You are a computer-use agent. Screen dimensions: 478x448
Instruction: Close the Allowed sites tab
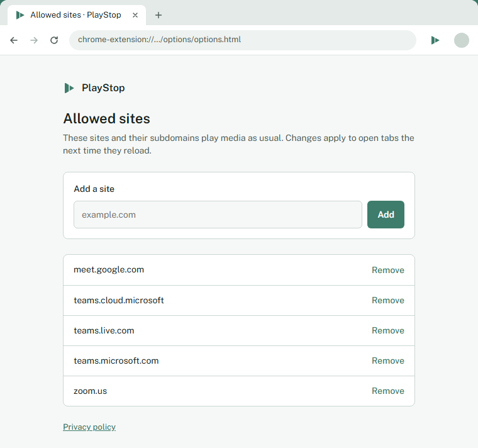[135, 15]
